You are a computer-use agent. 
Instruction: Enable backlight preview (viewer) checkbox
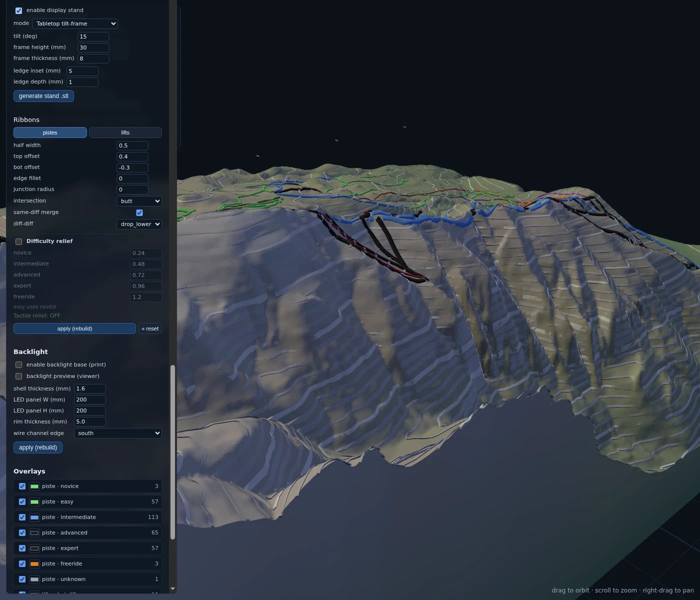click(18, 376)
